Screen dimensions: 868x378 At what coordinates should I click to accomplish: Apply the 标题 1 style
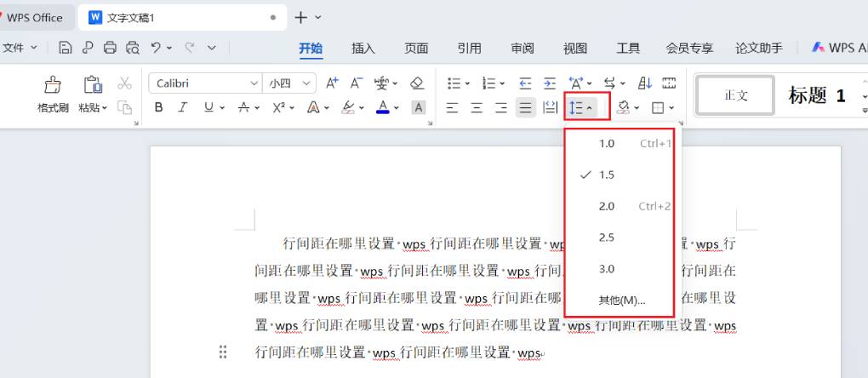coord(817,95)
